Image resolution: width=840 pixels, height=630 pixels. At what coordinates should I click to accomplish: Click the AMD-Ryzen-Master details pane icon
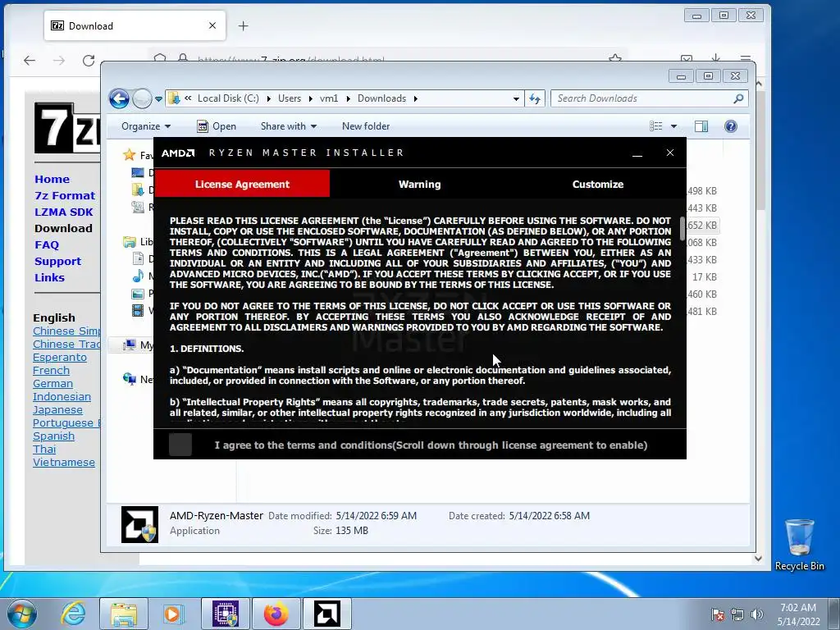[139, 524]
